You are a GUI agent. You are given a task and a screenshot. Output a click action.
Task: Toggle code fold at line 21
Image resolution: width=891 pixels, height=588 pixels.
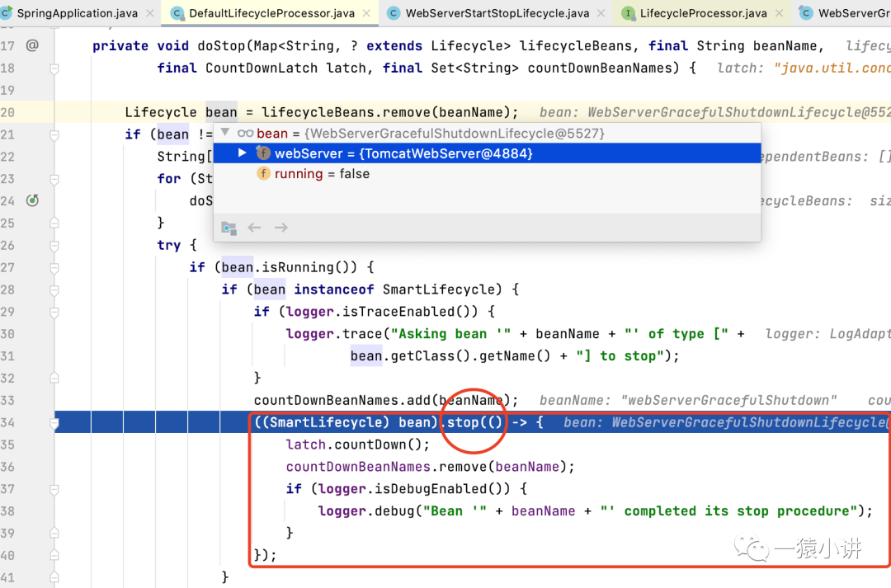point(54,135)
